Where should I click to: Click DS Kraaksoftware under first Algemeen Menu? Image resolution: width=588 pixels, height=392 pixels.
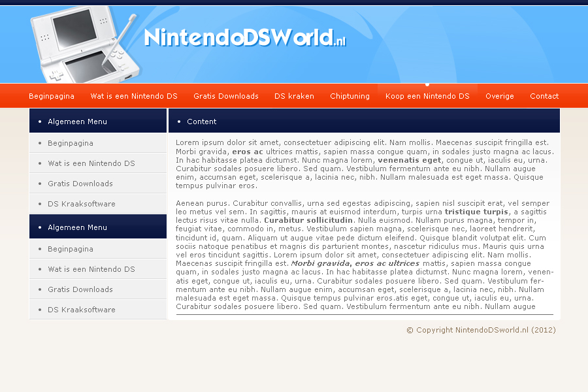[98, 204]
